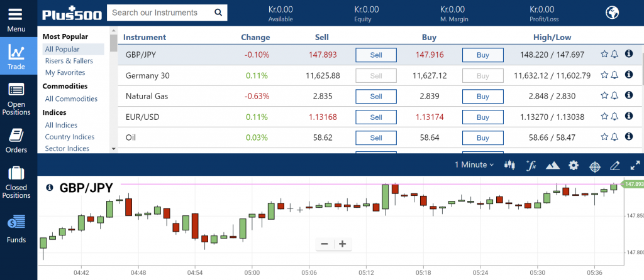Click the Search our Instruments field
Image resolution: width=644 pixels, height=280 pixels.
click(x=159, y=13)
